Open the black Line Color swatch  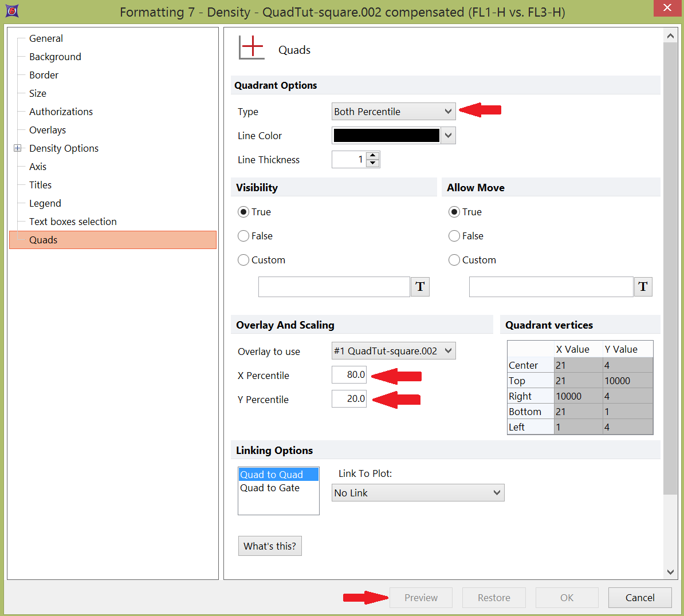387,136
